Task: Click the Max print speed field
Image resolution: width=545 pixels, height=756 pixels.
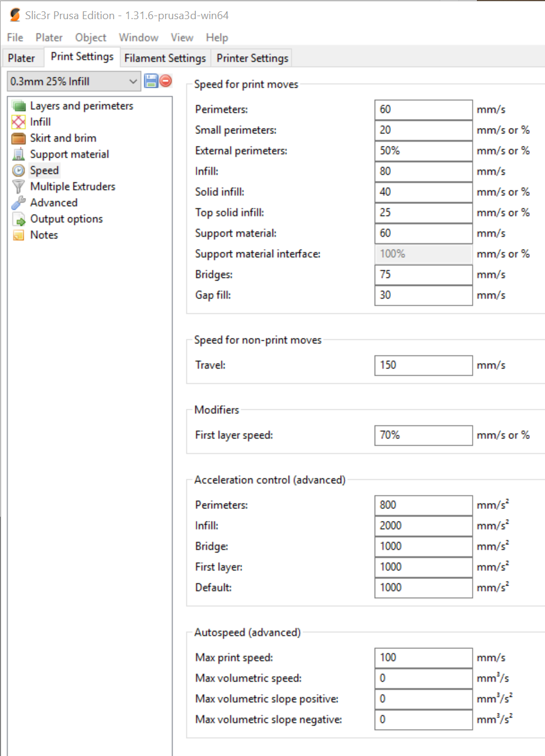Action: click(x=424, y=657)
